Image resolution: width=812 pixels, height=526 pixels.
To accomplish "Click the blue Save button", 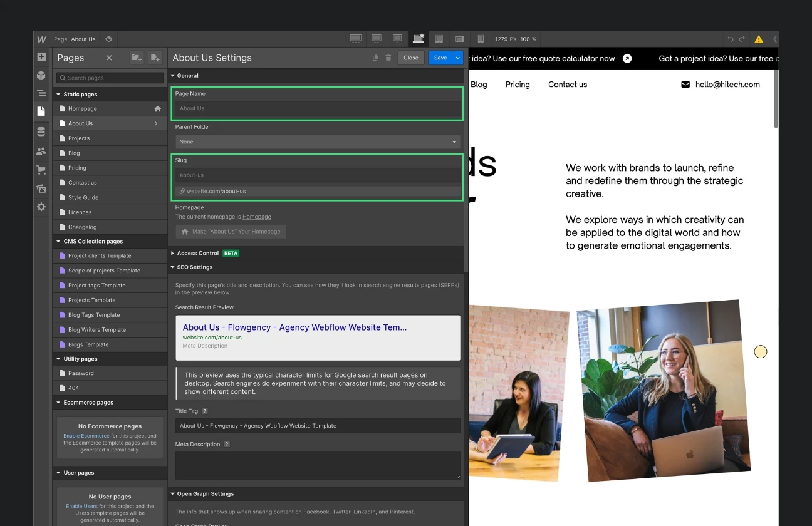I will tap(440, 58).
